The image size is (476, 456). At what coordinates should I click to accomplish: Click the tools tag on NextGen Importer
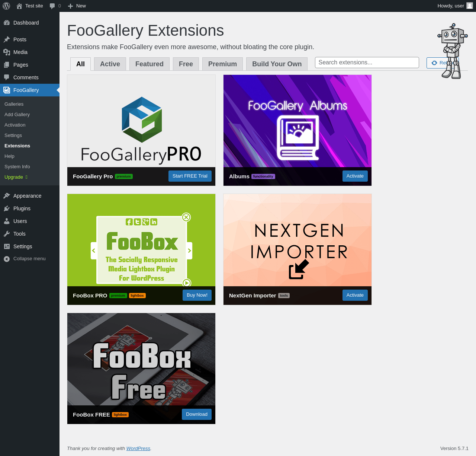tap(284, 296)
